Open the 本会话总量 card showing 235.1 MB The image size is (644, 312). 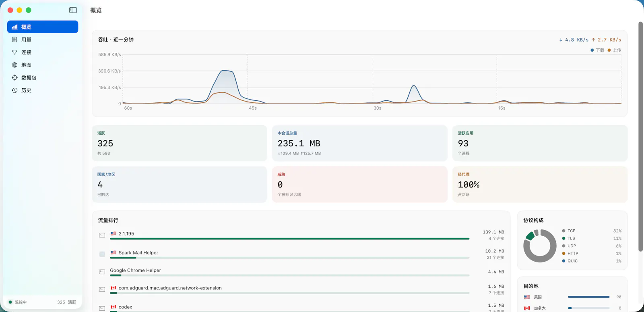pyautogui.click(x=360, y=143)
